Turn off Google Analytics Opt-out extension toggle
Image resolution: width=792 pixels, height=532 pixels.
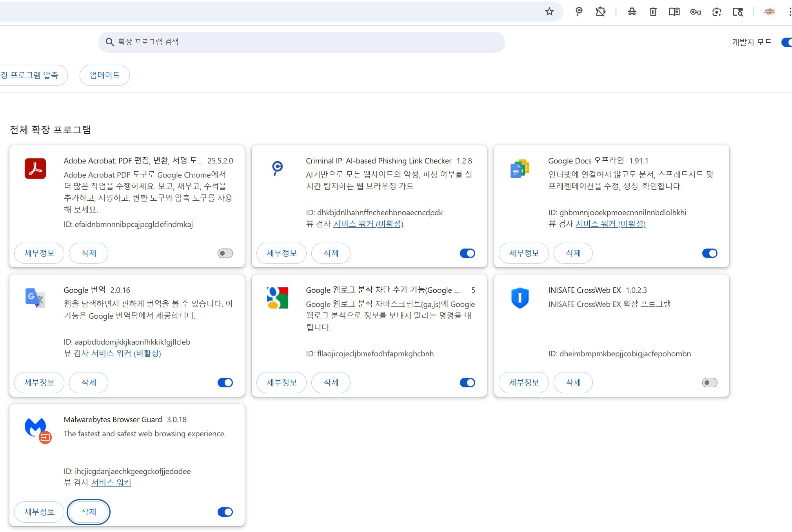[x=467, y=383]
